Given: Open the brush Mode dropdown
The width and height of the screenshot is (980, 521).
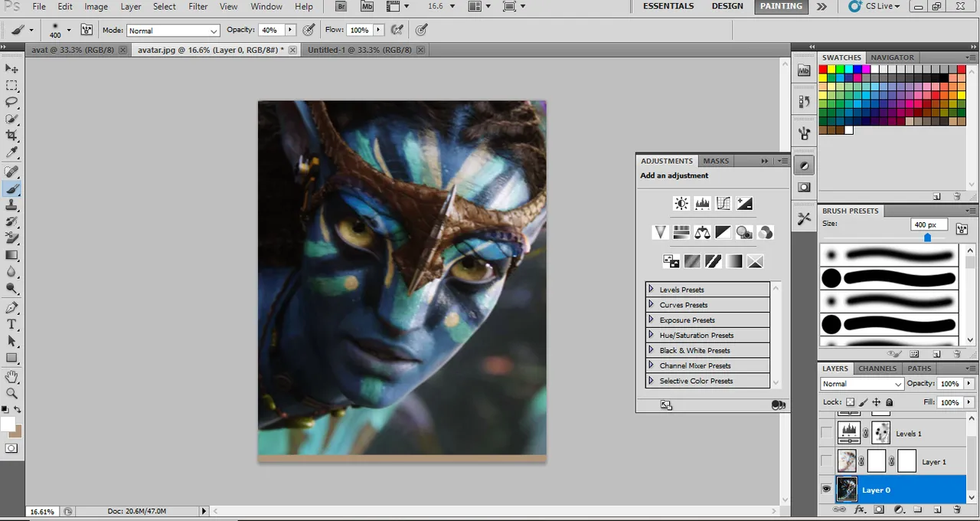Looking at the screenshot, I should pos(173,31).
